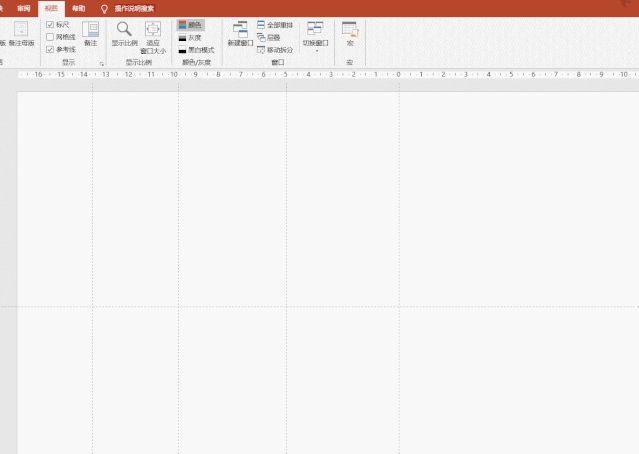
Task: Toggle the 备注 notes pane button
Action: (x=90, y=33)
